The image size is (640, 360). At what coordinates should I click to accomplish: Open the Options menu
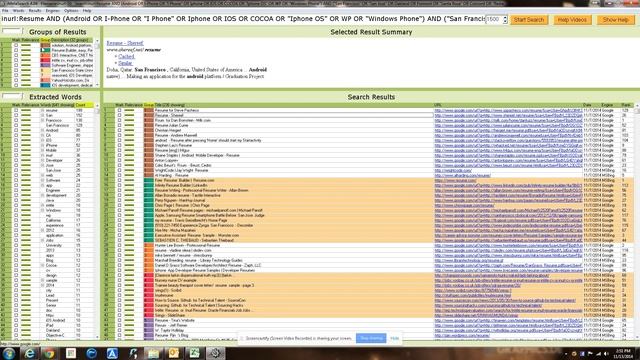point(71,11)
